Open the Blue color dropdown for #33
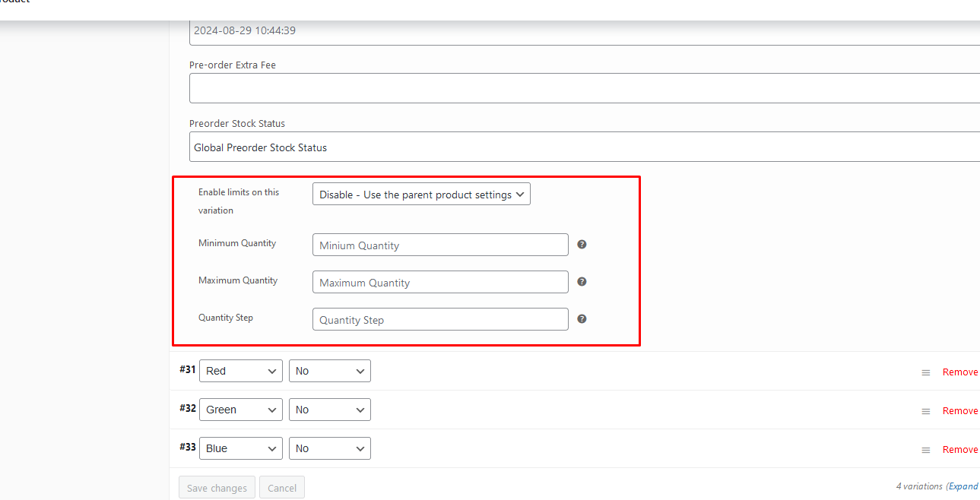This screenshot has height=500, width=980. pos(240,448)
